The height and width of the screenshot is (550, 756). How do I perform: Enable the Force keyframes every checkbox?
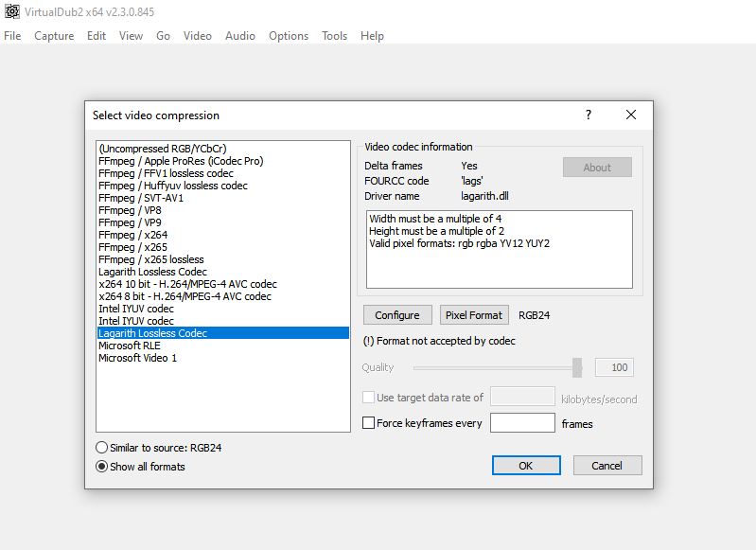[x=368, y=423]
